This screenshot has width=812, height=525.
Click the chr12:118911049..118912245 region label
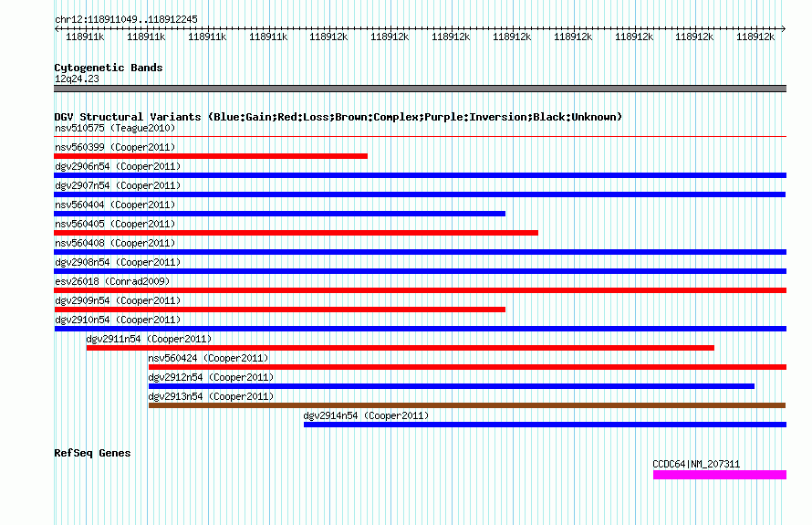tap(126, 19)
